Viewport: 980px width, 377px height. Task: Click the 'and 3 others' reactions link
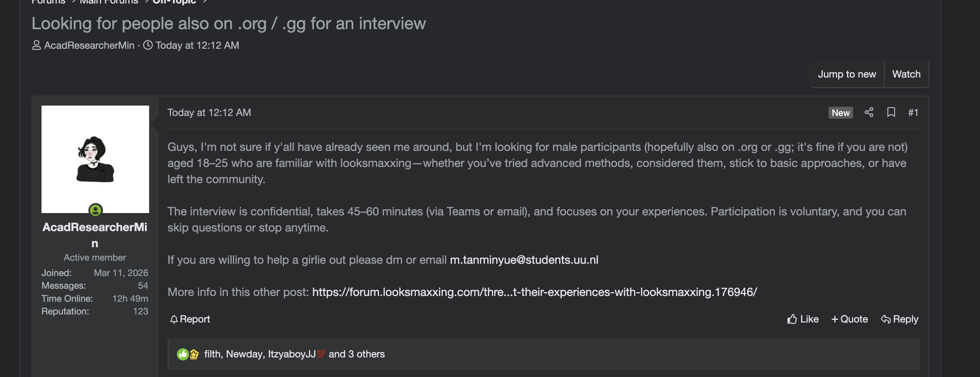(x=357, y=354)
